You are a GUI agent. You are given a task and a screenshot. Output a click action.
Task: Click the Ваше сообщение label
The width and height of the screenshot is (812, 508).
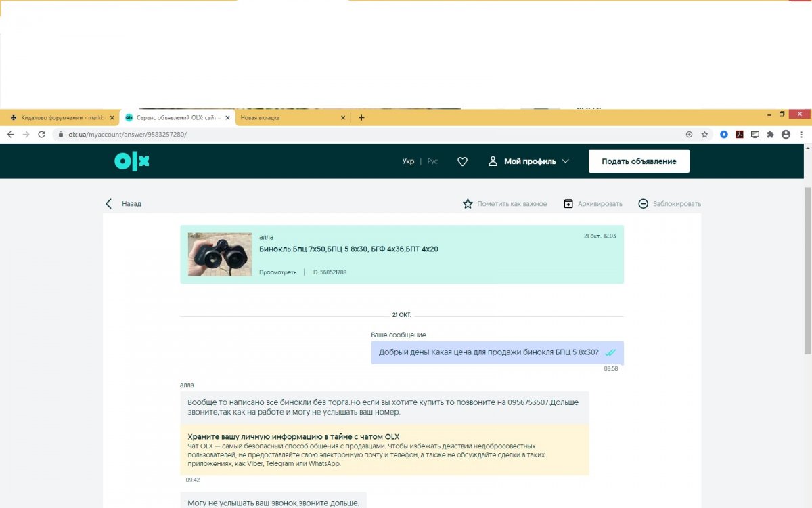point(399,335)
